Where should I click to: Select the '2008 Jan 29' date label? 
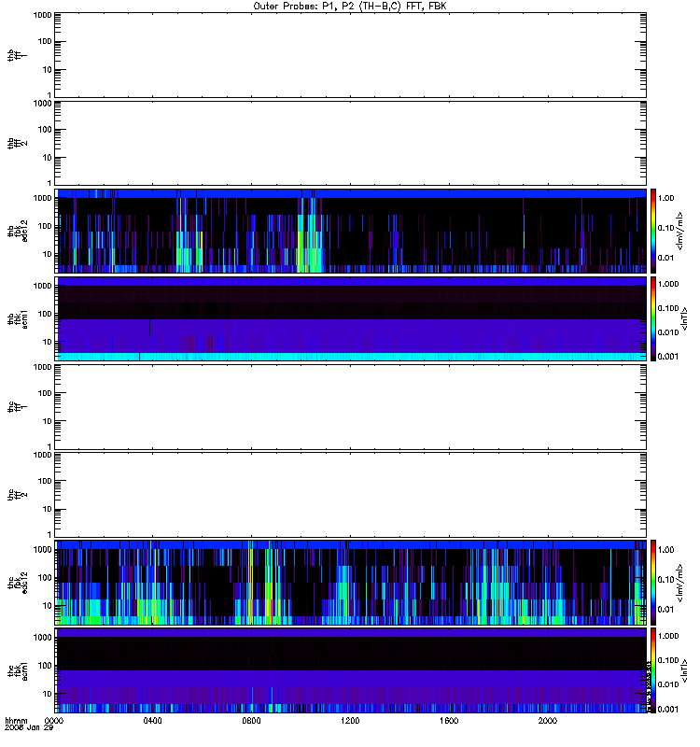coord(29,728)
